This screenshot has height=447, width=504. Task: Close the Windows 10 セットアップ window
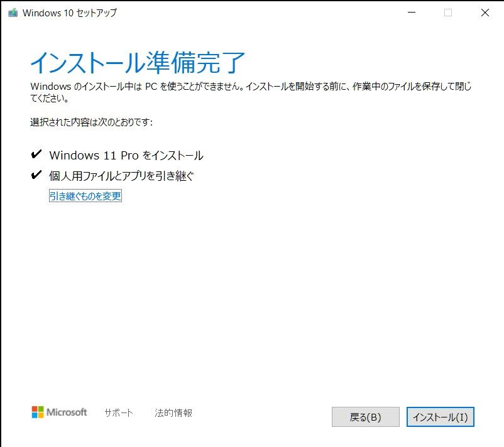pos(485,13)
